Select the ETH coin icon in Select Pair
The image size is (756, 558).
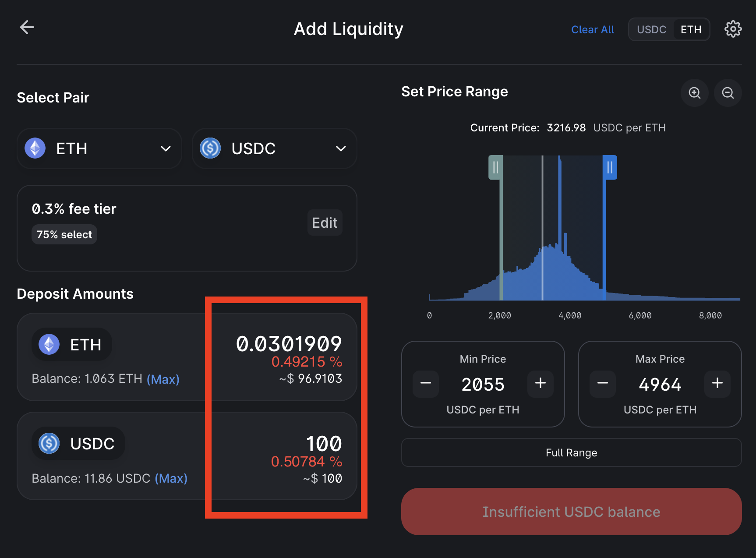35,148
